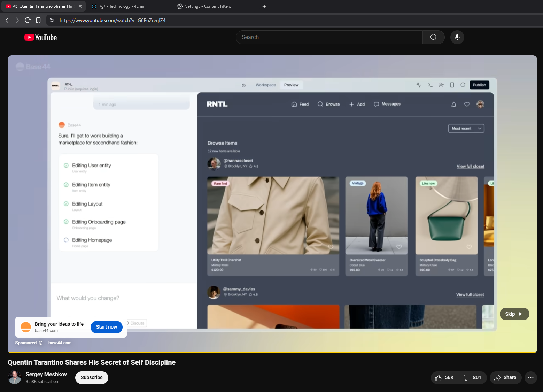This screenshot has height=392, width=543.
Task: Share the video
Action: (x=505, y=378)
